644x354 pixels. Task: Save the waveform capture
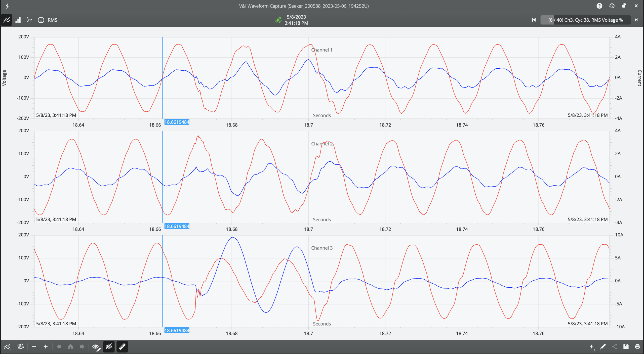click(x=626, y=346)
